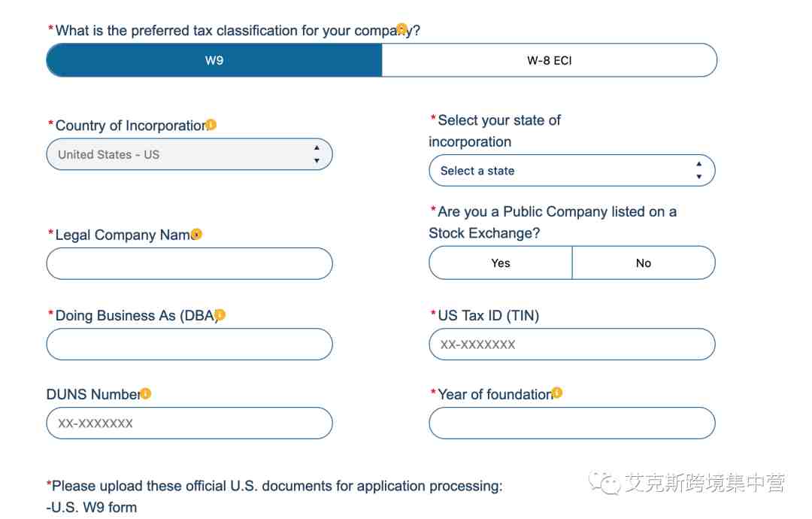Screen dimensions: 812x519
Task: Focus the Legal Company Name field
Action: [189, 264]
